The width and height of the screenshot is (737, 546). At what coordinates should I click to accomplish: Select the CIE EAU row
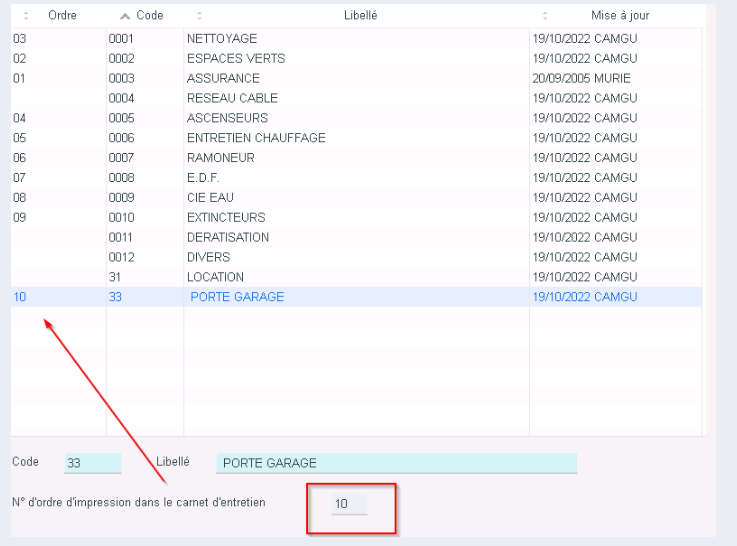210,198
